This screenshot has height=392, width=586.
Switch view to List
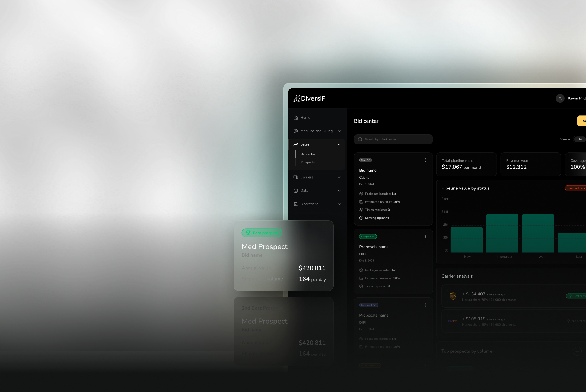(580, 139)
